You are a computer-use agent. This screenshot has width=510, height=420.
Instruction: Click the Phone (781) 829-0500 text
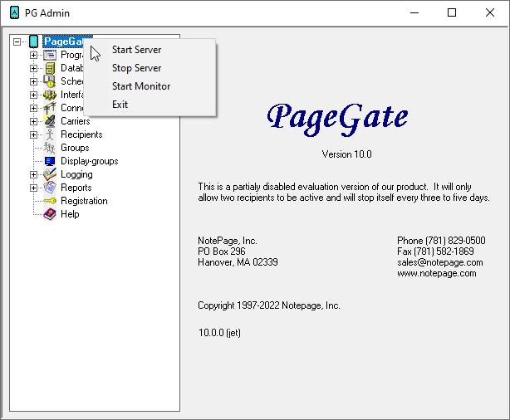pos(441,241)
